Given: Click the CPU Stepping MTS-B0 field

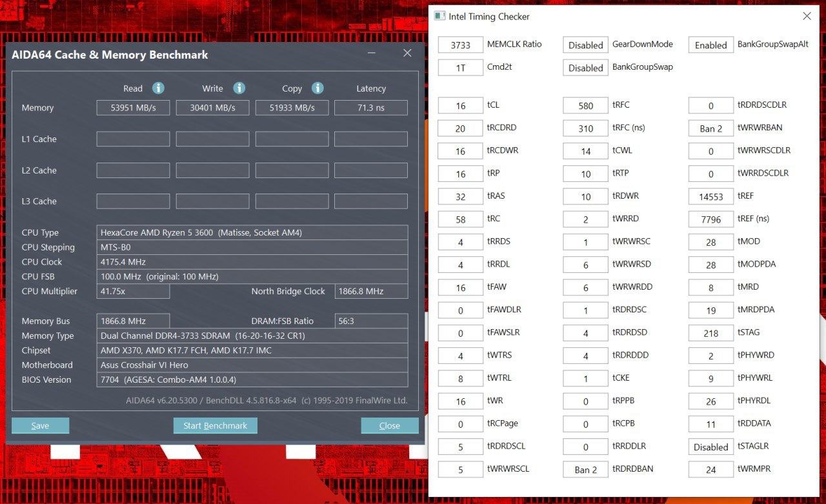Looking at the screenshot, I should click(252, 247).
